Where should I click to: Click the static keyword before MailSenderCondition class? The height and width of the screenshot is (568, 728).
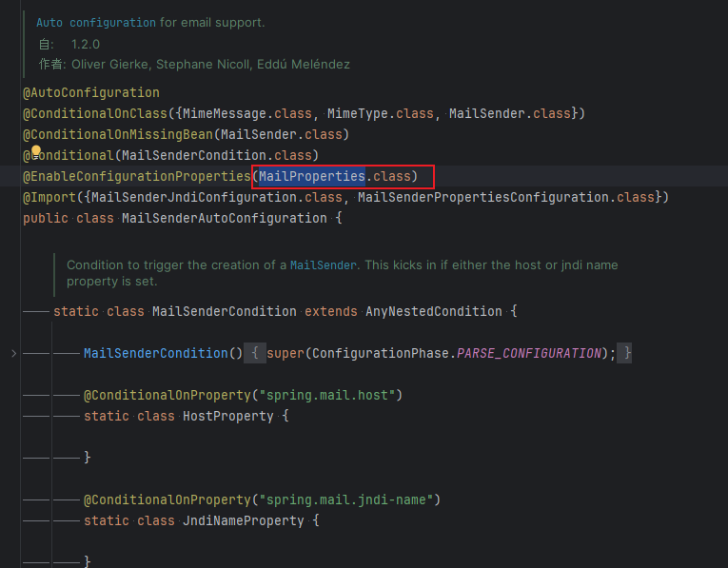point(76,311)
